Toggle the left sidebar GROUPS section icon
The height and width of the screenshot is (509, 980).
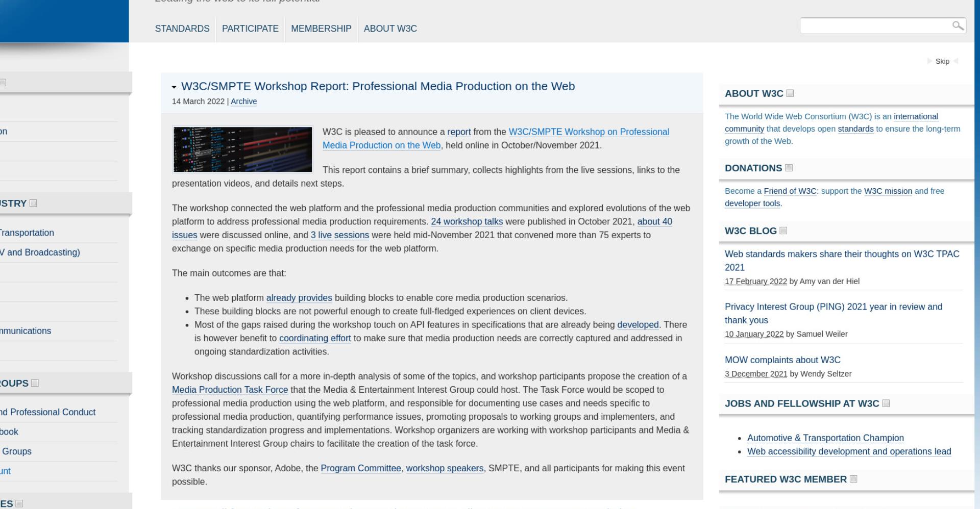35,383
